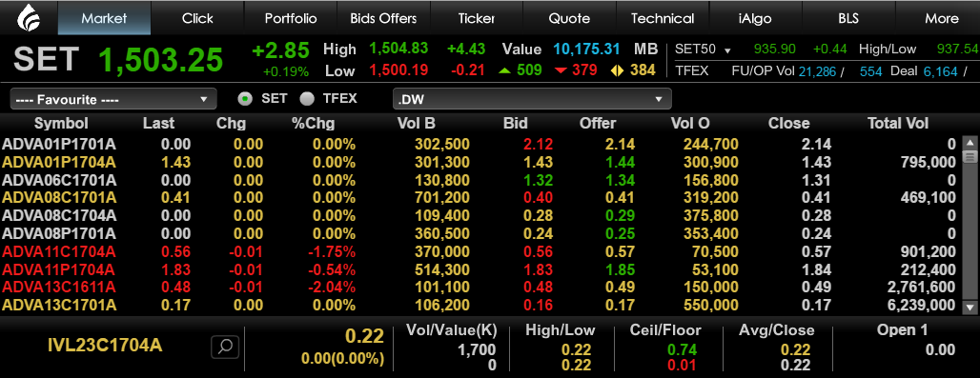Switch to the Quote tab
This screenshot has width=980, height=378.
[569, 18]
